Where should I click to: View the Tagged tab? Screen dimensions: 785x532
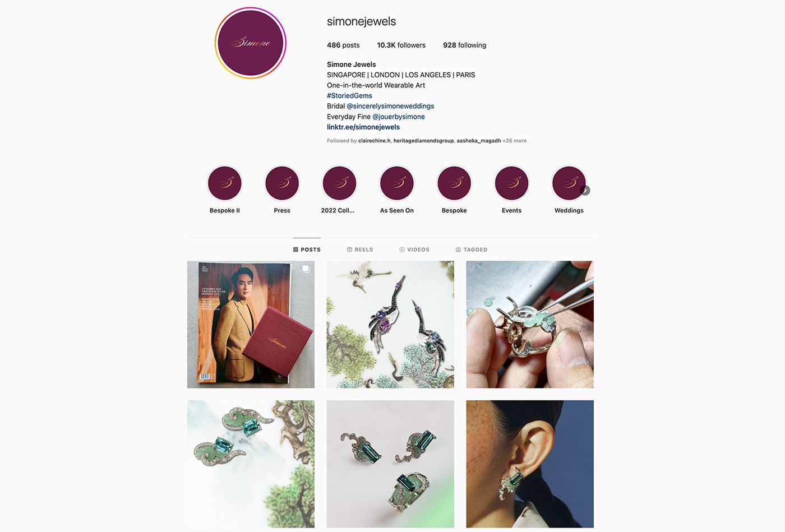(x=472, y=249)
